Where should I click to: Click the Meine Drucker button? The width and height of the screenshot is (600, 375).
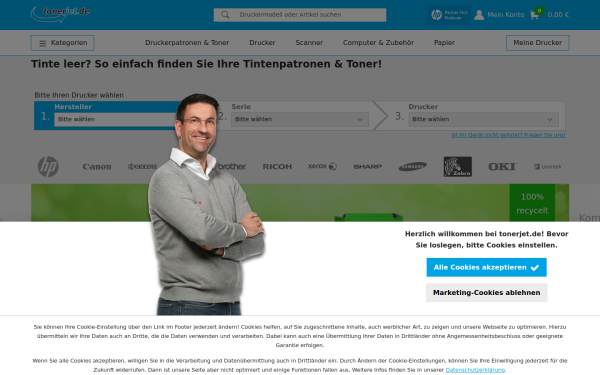tap(537, 43)
